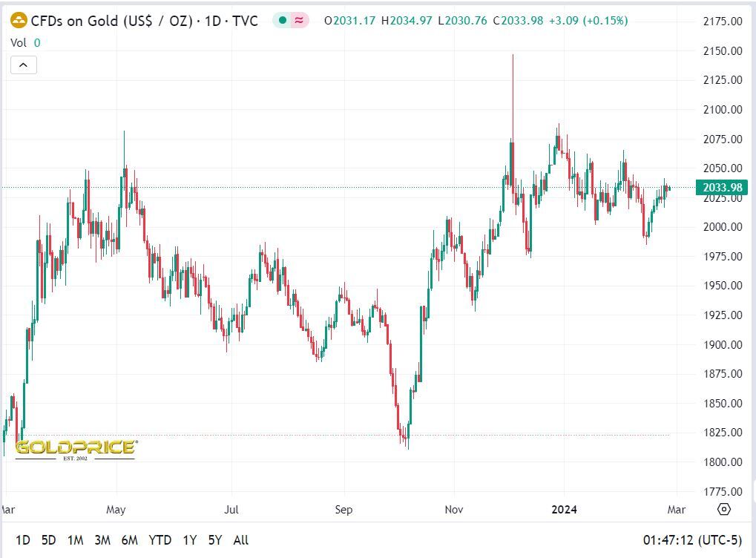Switch to the 1M time range
This screenshot has width=756, height=558.
(x=75, y=540)
